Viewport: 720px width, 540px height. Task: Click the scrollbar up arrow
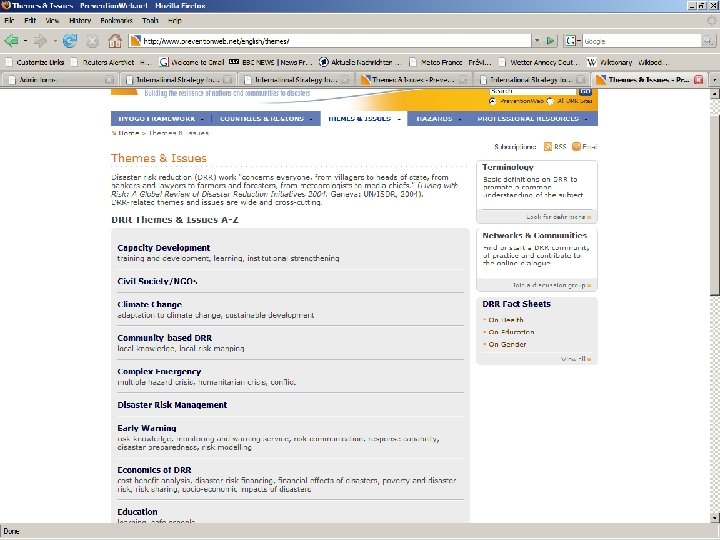coord(714,94)
